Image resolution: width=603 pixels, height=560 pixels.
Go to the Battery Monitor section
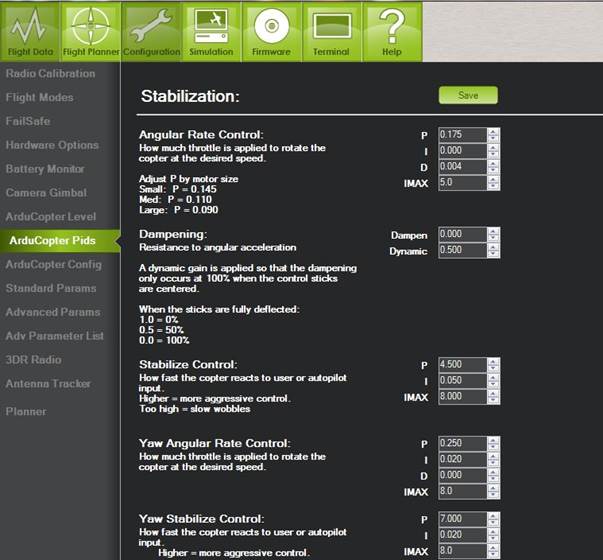(46, 169)
